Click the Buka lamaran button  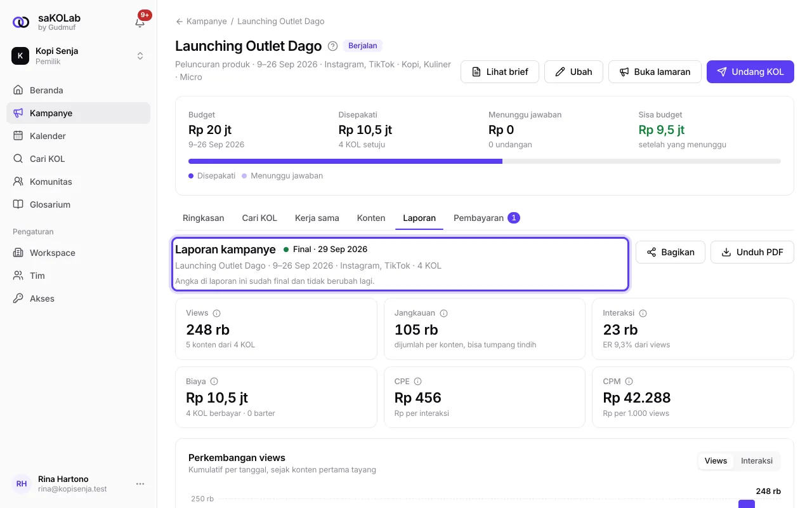tap(655, 72)
